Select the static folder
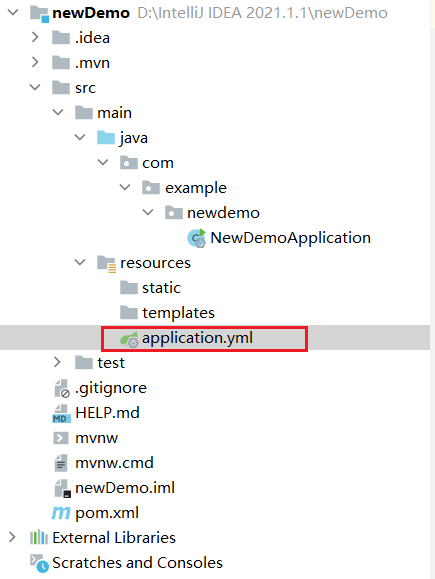 tap(150, 288)
